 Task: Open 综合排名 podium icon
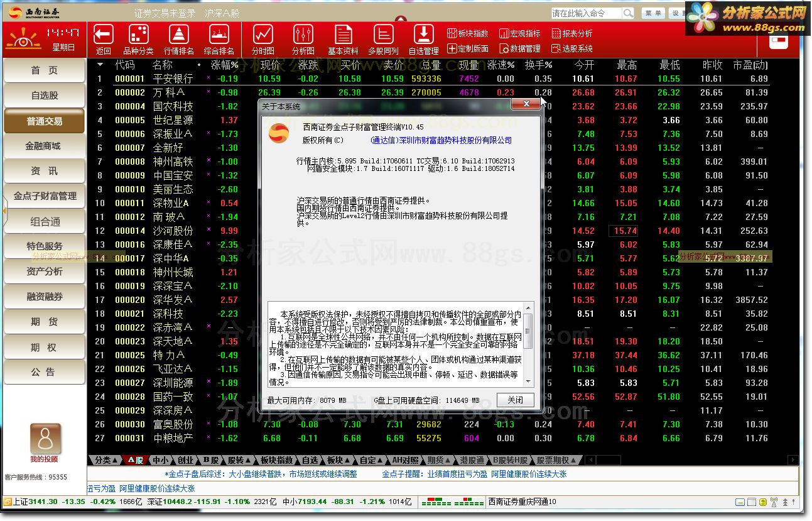click(219, 35)
